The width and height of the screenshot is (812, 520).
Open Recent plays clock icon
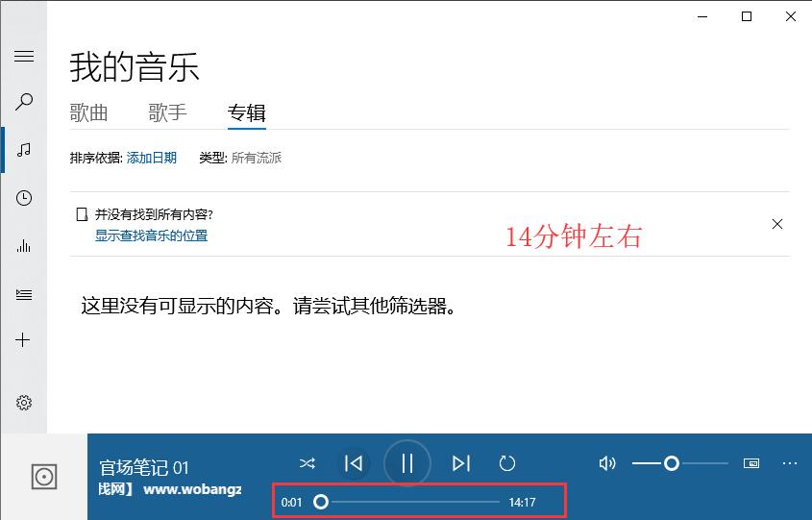click(24, 198)
